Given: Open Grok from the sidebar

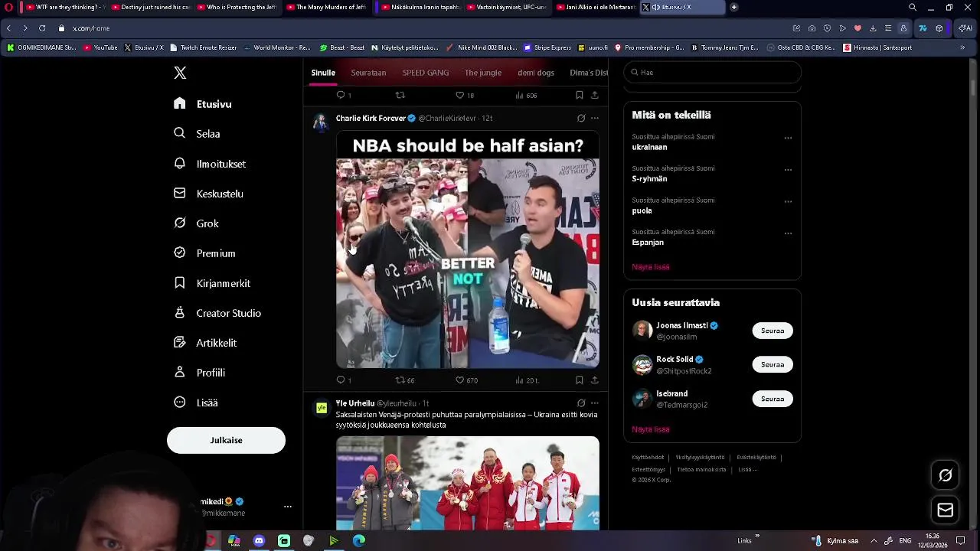Looking at the screenshot, I should coord(197,223).
